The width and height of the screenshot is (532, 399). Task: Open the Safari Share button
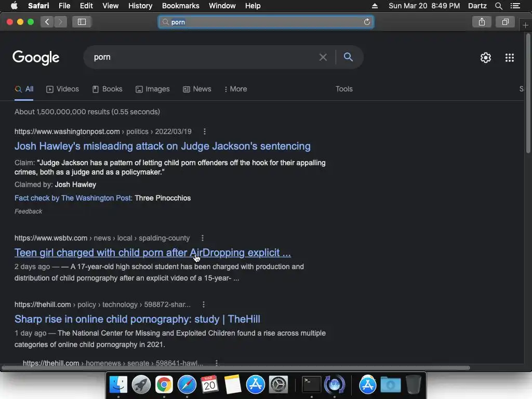[x=482, y=22]
